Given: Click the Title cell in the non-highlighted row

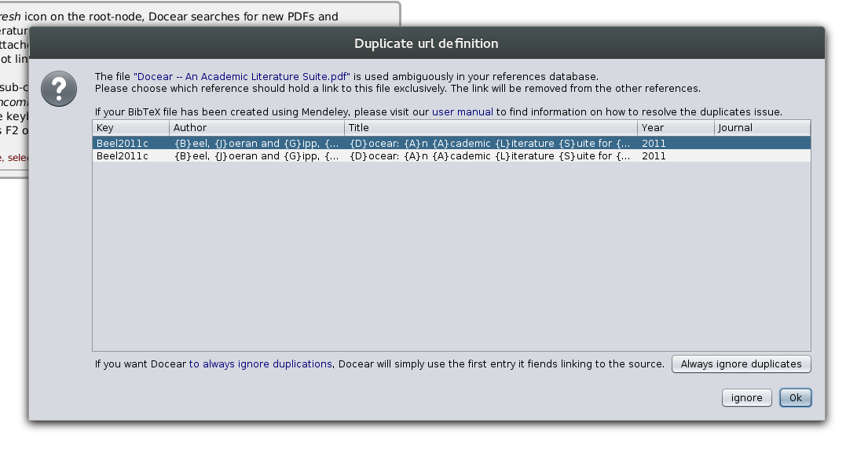Looking at the screenshot, I should [x=491, y=156].
